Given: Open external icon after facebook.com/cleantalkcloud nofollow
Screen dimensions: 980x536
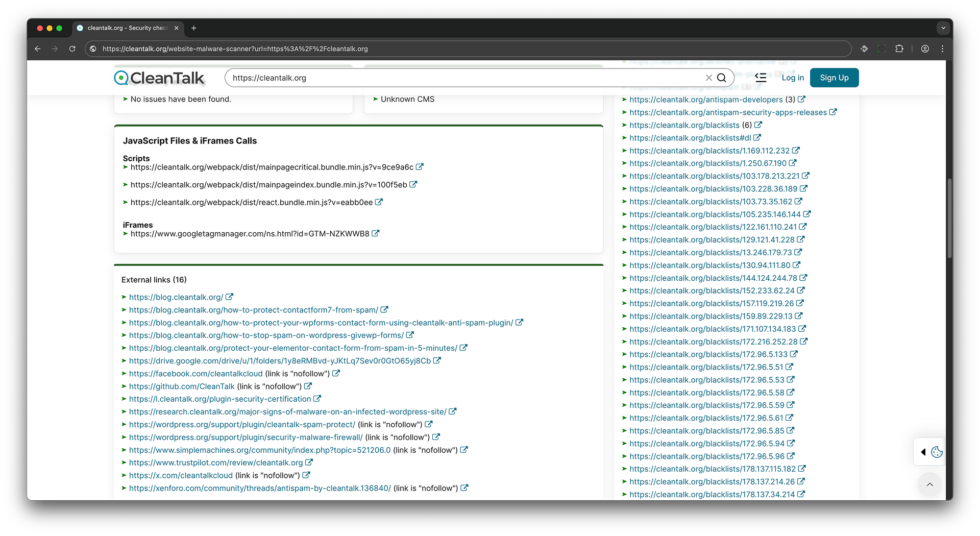Looking at the screenshot, I should click(336, 373).
